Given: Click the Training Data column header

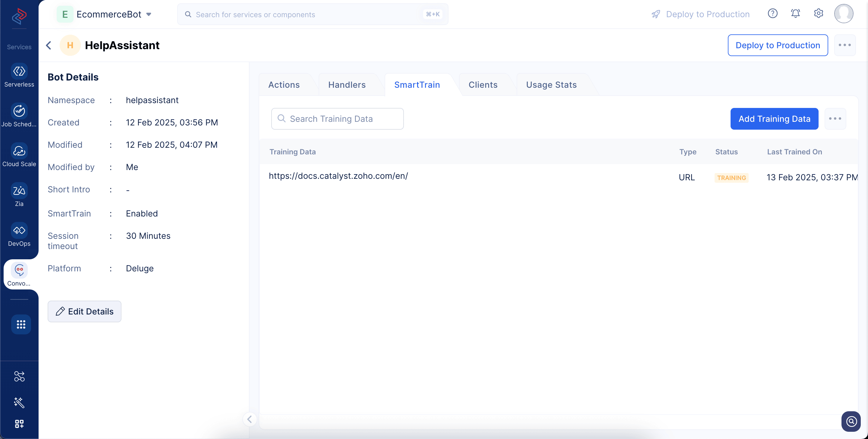Looking at the screenshot, I should (x=292, y=152).
